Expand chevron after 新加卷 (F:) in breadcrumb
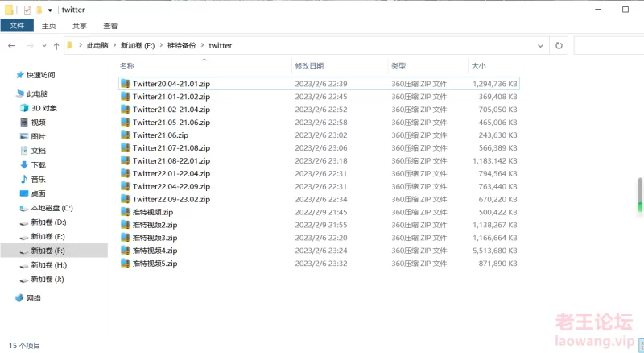 161,45
